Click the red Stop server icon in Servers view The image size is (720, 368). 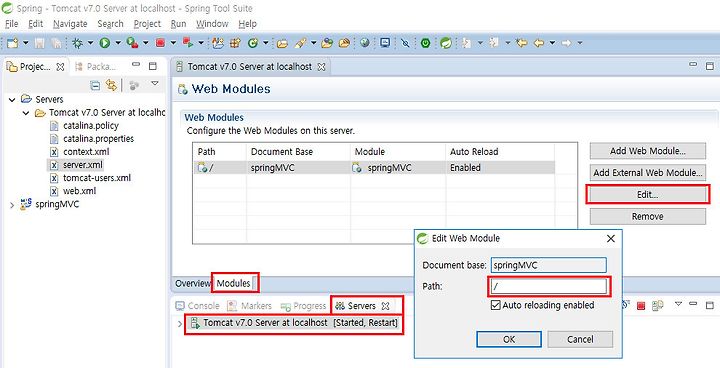pos(641,306)
